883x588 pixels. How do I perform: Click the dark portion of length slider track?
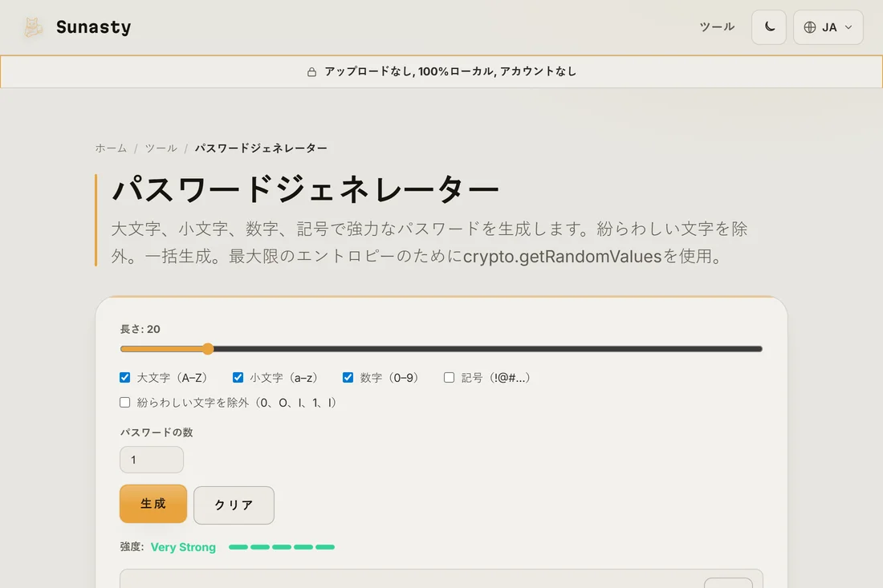(x=488, y=349)
